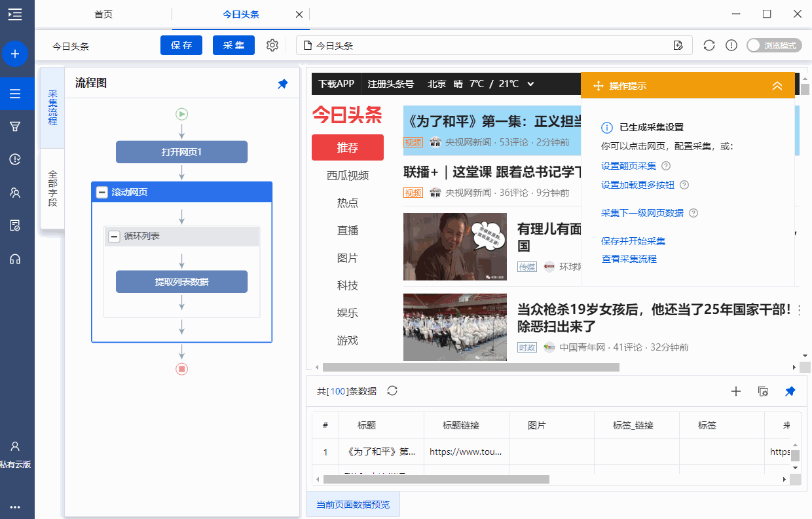Select the 当前页面数据预览 tab
Viewport: 812px width, 519px height.
(353, 505)
